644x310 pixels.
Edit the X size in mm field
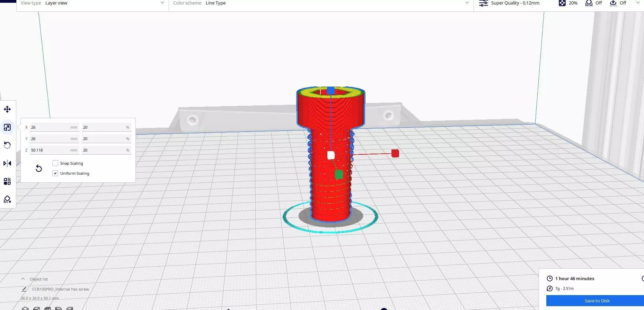tap(54, 127)
